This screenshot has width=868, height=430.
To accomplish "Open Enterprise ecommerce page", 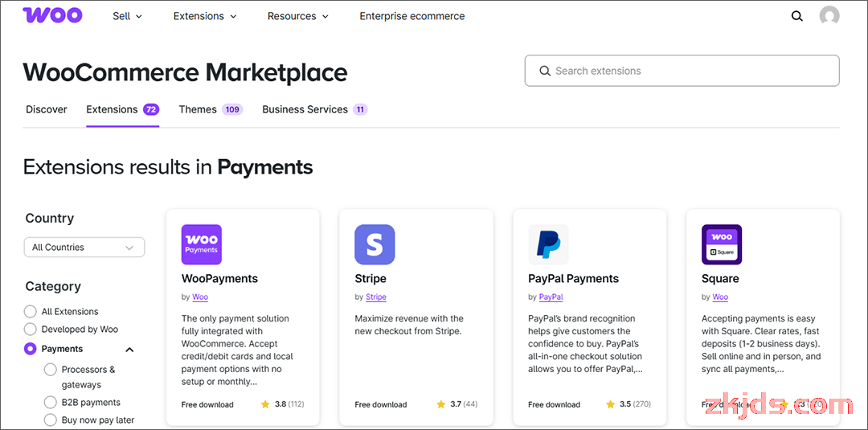I will click(x=412, y=16).
